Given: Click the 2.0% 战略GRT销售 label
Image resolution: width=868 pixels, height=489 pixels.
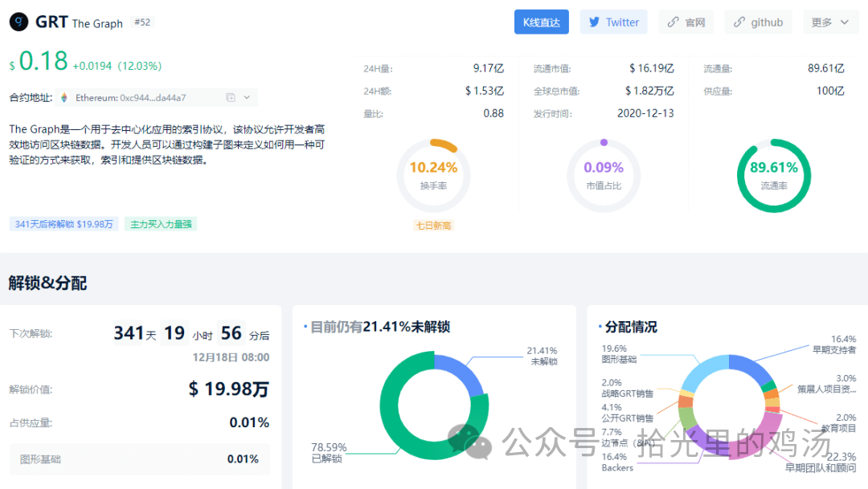Looking at the screenshot, I should 627,389.
